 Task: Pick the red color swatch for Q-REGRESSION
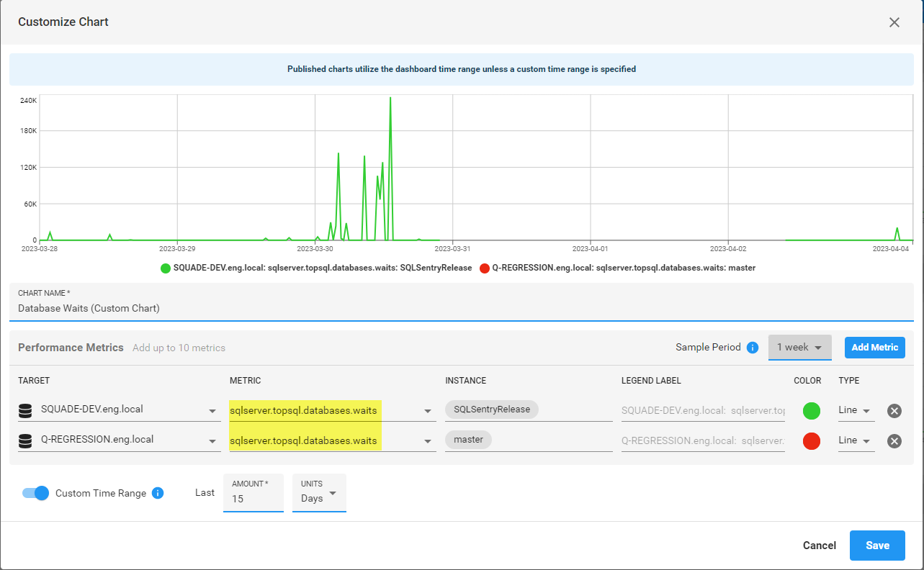click(x=812, y=441)
